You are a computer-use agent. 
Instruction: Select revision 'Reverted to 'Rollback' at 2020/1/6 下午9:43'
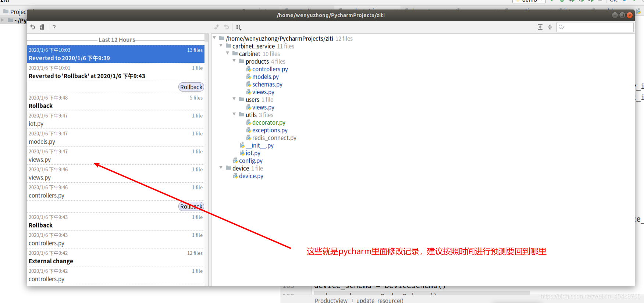coord(115,72)
